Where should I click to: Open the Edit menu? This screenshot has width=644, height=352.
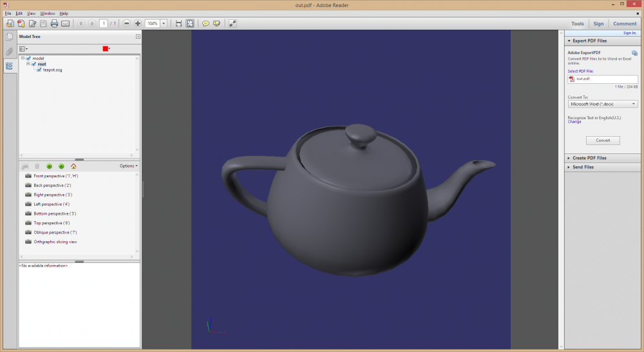[19, 13]
